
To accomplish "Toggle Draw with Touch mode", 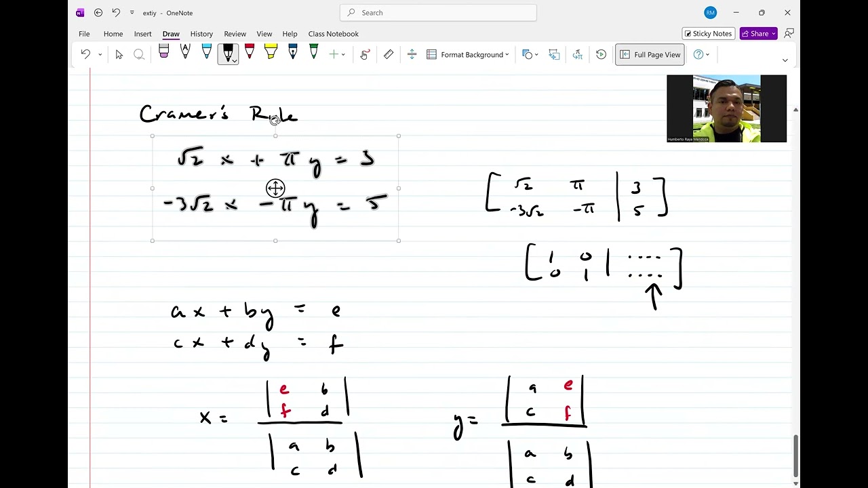I will click(365, 55).
